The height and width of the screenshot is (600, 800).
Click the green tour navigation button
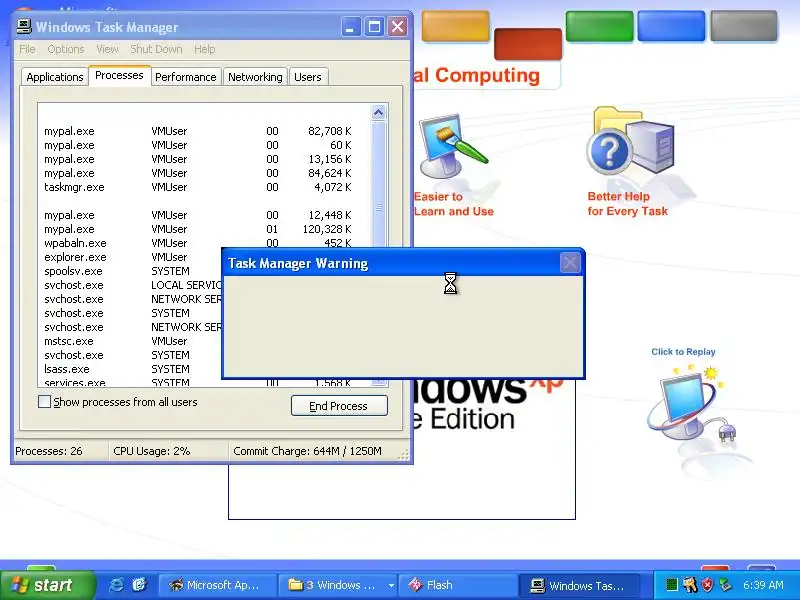(599, 26)
